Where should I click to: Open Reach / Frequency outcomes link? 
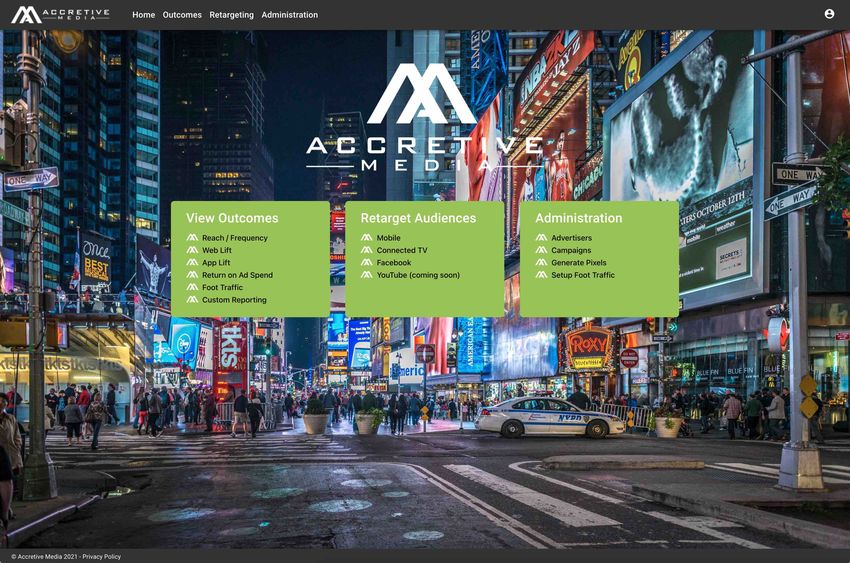(235, 238)
